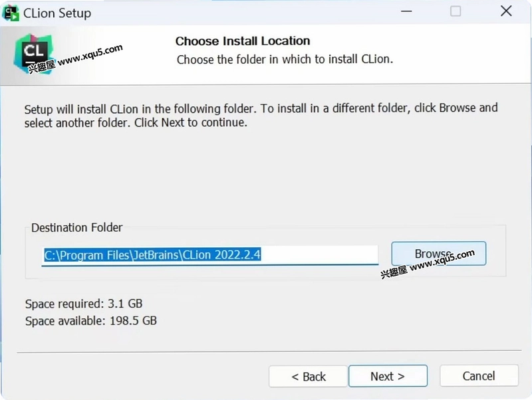Click the CLion icon in title bar
Viewport: 532px width, 400px height.
pyautogui.click(x=11, y=13)
